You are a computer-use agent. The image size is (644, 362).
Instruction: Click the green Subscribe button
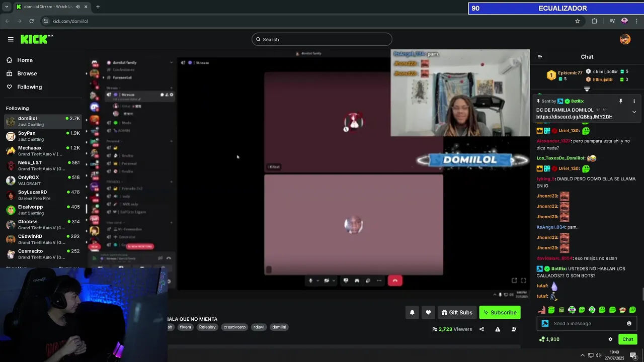coord(500,312)
